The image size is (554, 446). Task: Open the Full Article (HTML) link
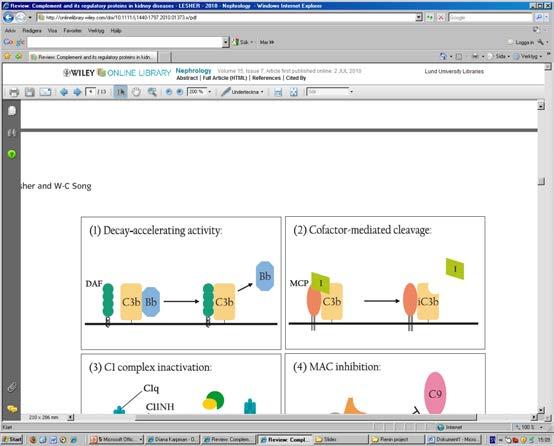pos(225,78)
